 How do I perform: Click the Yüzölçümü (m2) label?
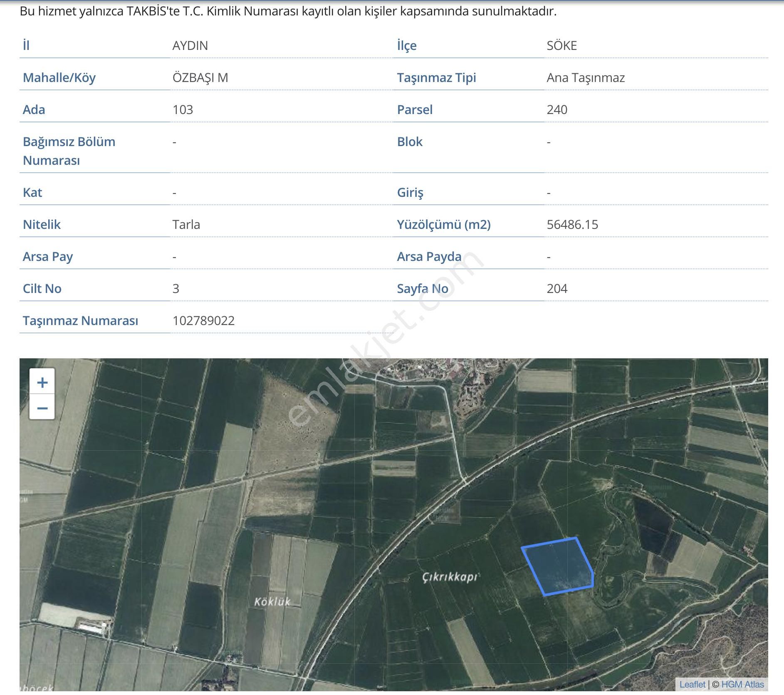tap(444, 224)
